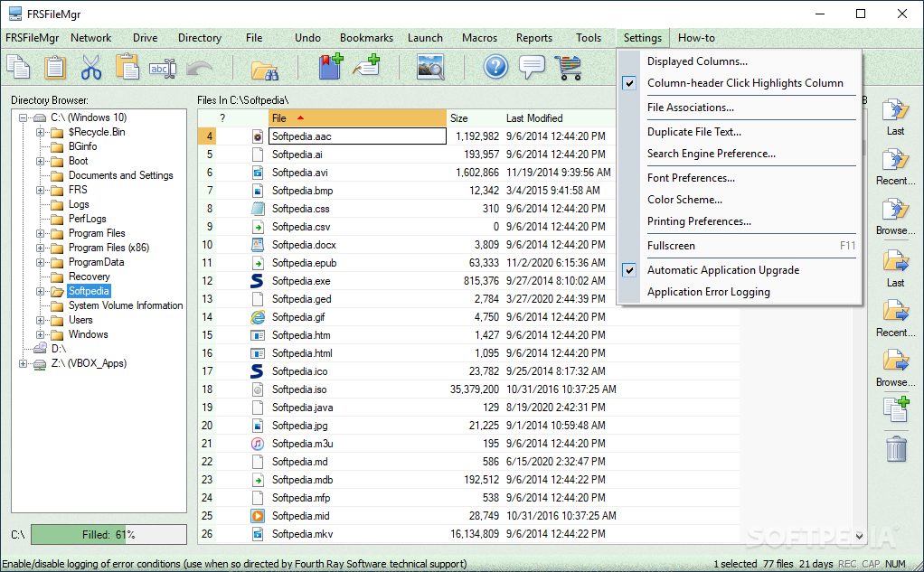This screenshot has width=924, height=572.
Task: Click the Copy documents toolbar icon
Action: point(18,67)
